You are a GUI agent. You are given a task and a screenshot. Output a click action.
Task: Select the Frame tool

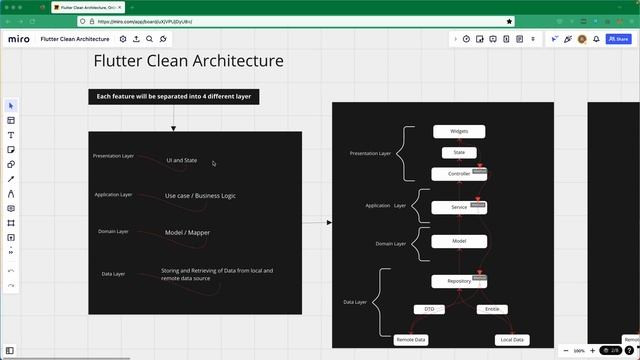click(x=11, y=223)
